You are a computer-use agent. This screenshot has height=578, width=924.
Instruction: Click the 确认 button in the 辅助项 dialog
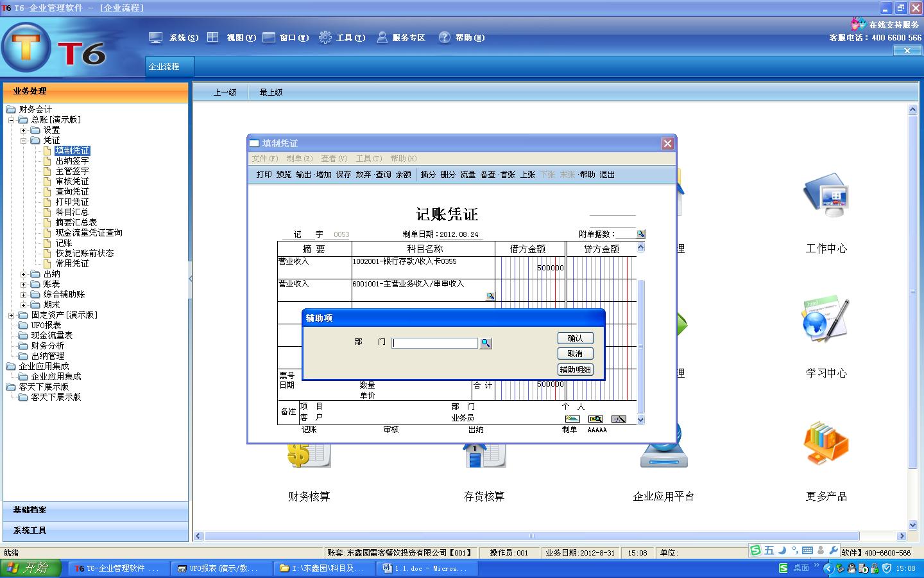coord(575,338)
